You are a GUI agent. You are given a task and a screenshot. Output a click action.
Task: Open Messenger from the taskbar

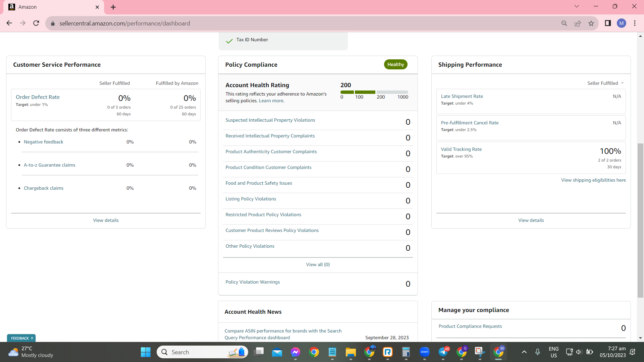296,352
